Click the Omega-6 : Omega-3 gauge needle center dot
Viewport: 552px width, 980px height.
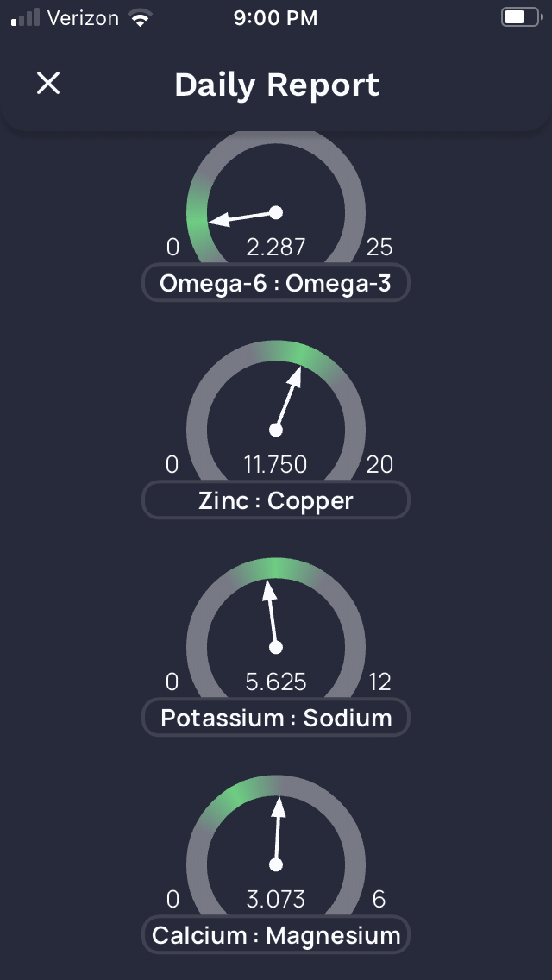click(276, 212)
